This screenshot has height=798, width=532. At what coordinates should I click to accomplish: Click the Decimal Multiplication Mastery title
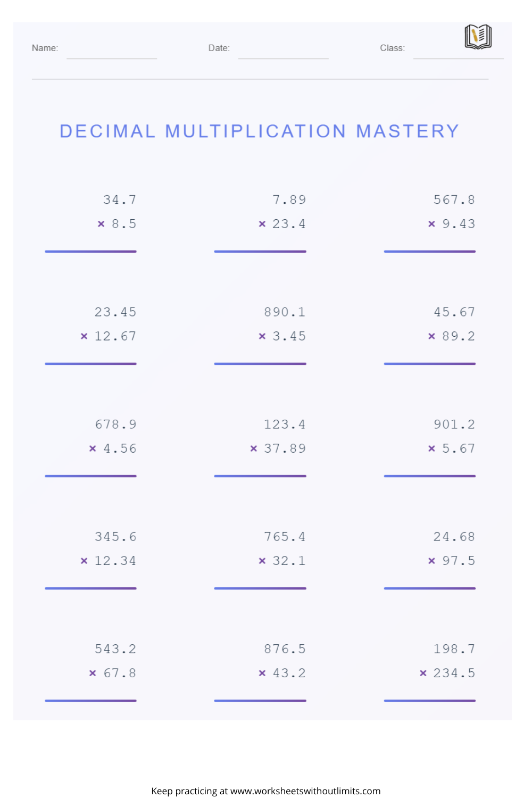tap(259, 131)
